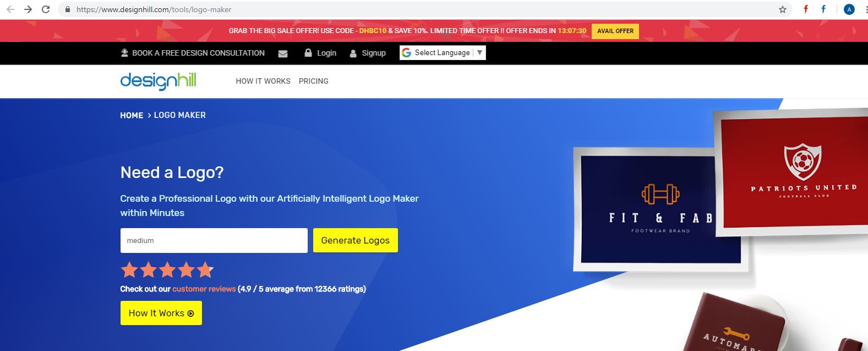This screenshot has width=868, height=351.
Task: Click BOOK A FREE DESIGN CONSULTATION
Action: coord(198,53)
